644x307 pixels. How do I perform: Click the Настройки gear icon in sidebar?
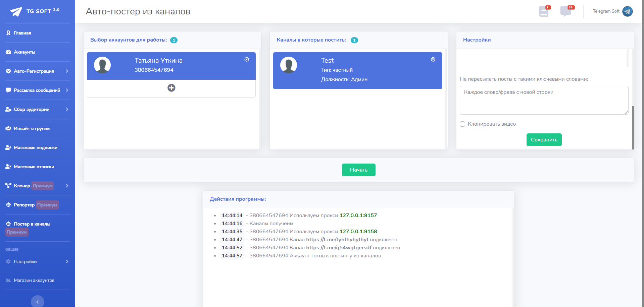click(8, 261)
